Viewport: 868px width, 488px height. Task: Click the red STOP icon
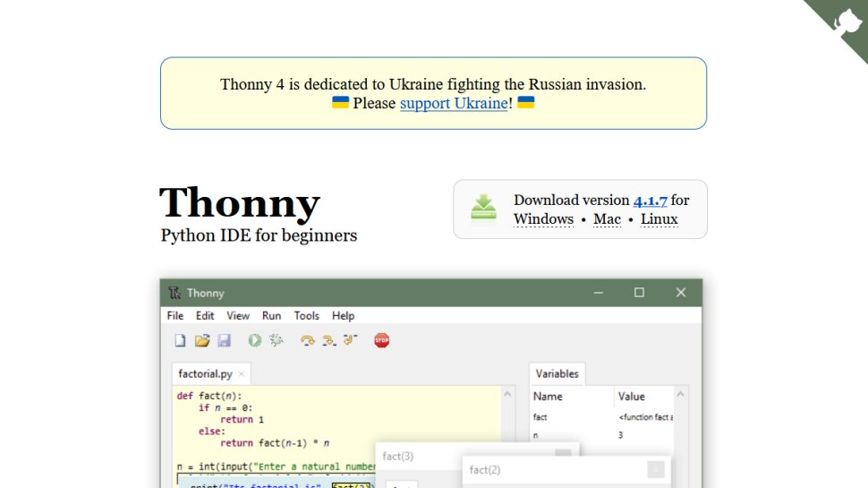pyautogui.click(x=381, y=340)
